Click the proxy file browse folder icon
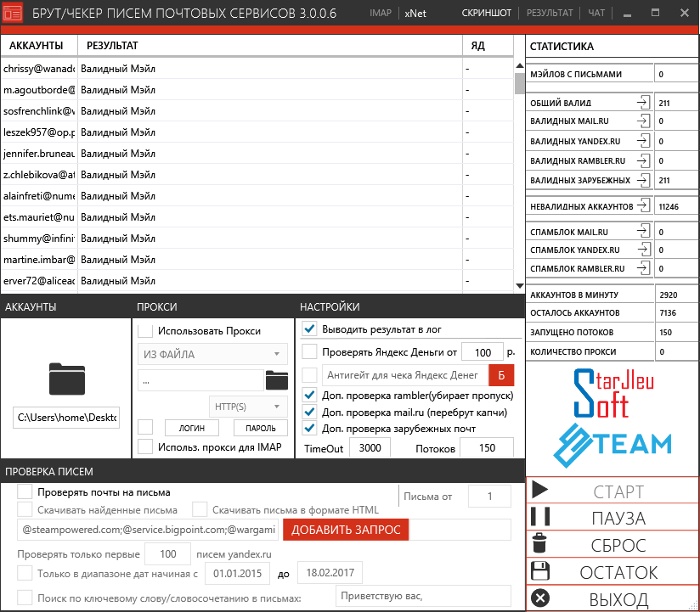This screenshot has width=700, height=612. pos(277,379)
